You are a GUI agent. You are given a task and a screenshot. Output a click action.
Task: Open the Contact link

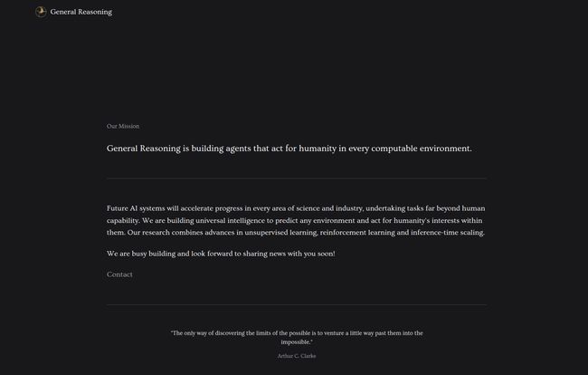pos(119,274)
